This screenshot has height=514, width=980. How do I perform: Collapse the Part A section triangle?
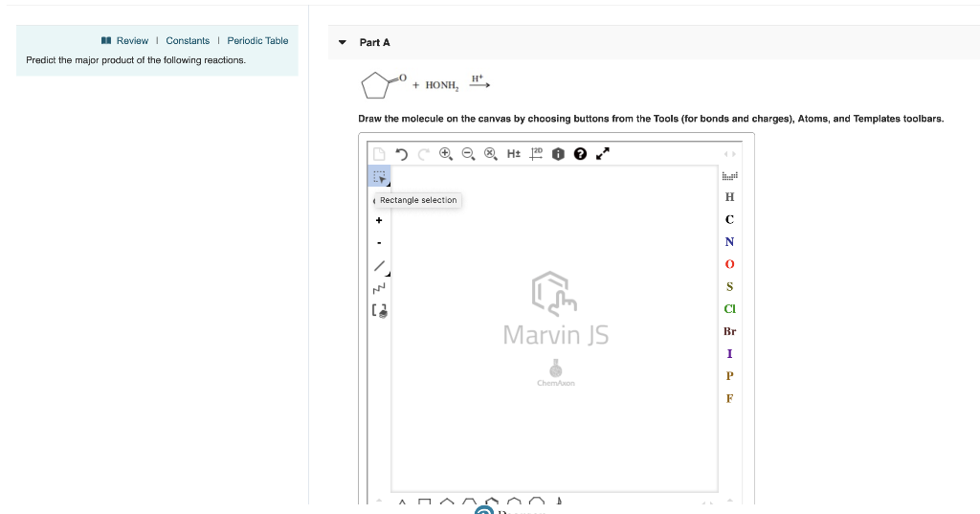(x=342, y=42)
